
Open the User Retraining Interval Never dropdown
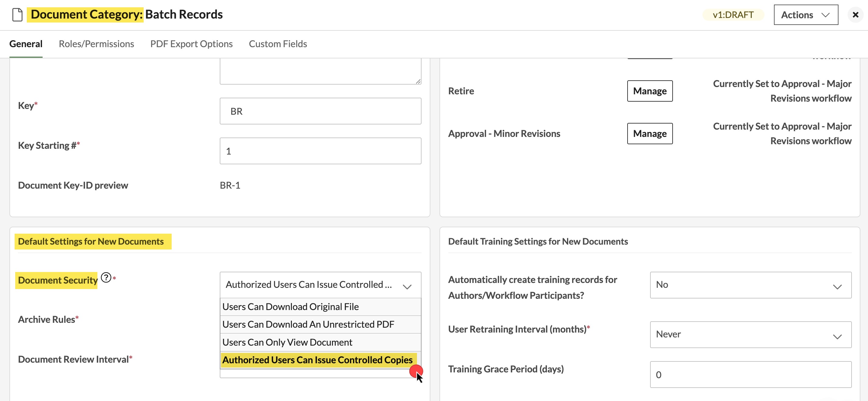point(751,334)
